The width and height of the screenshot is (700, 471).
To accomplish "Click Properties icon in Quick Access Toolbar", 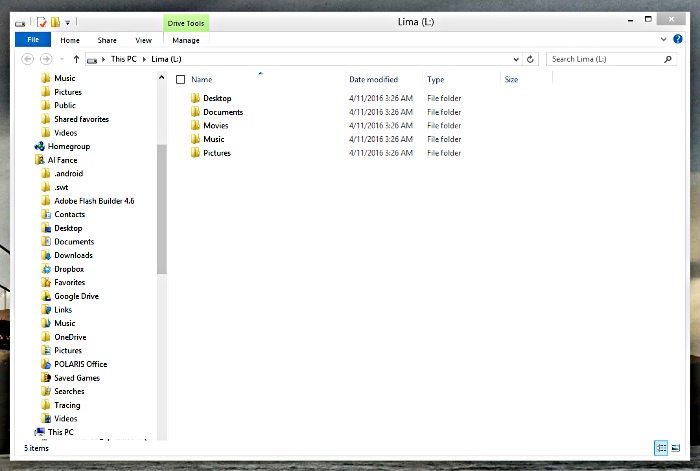I will 42,22.
